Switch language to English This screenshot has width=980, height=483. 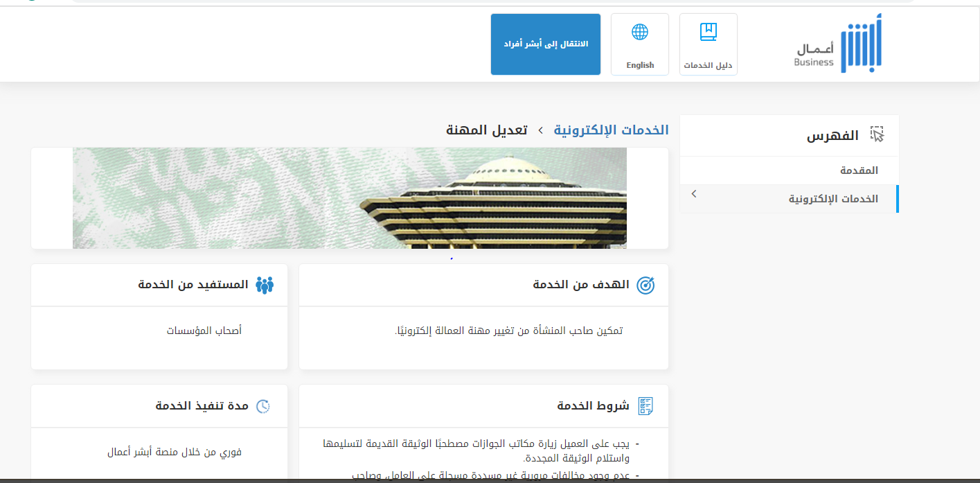(640, 44)
